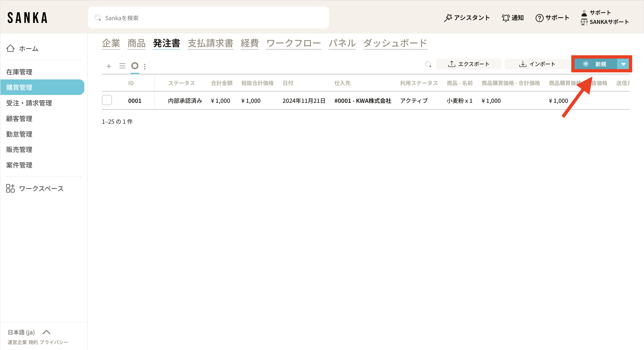Open the three-dot view options menu
This screenshot has height=350, width=644.
[145, 67]
